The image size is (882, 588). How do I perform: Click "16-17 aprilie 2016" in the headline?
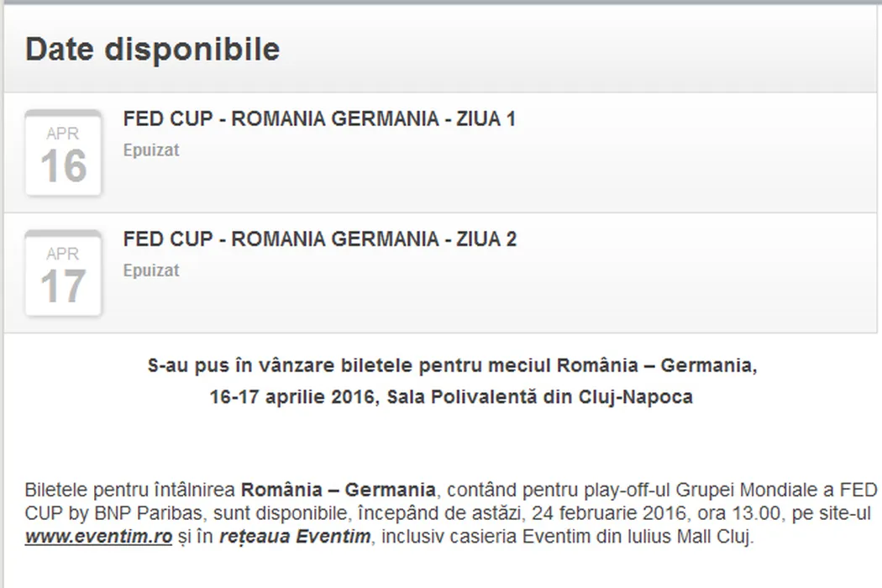pos(290,397)
